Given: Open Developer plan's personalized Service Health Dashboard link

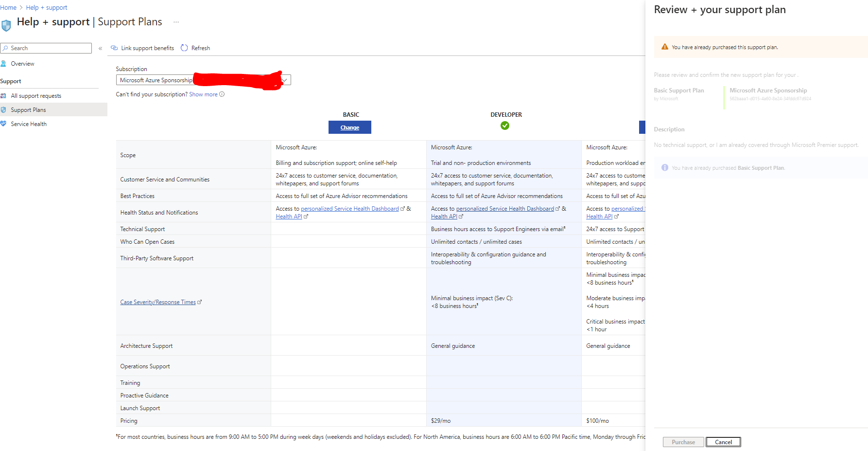Looking at the screenshot, I should (505, 209).
